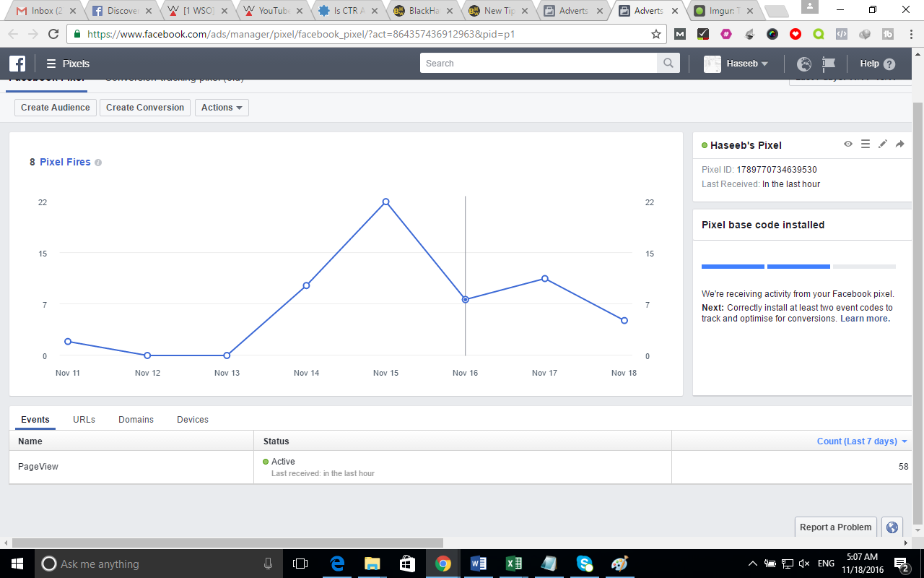Select the Nov 16 chart data point
The width and height of the screenshot is (924, 578).
pyautogui.click(x=466, y=299)
